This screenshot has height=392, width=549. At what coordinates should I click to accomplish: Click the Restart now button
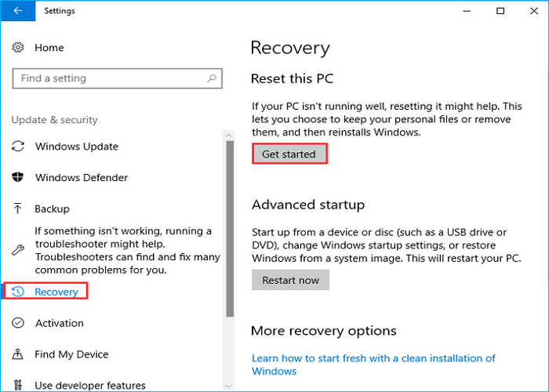(x=290, y=280)
